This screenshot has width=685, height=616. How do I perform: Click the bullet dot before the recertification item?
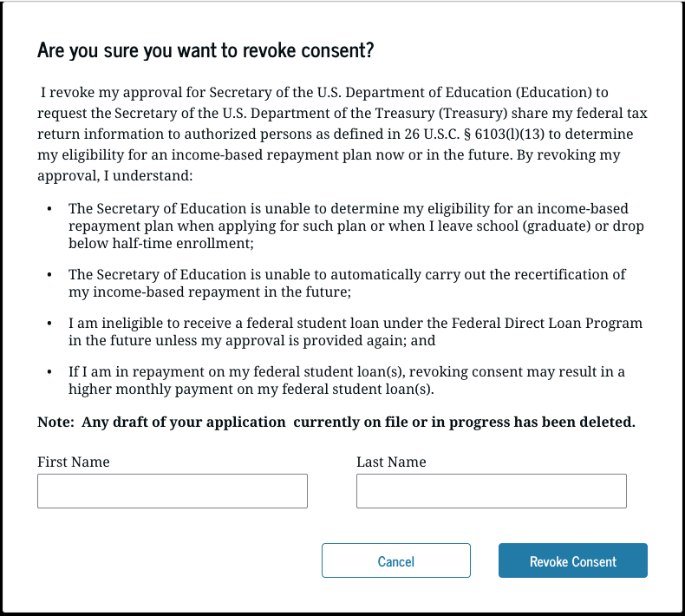coord(49,275)
